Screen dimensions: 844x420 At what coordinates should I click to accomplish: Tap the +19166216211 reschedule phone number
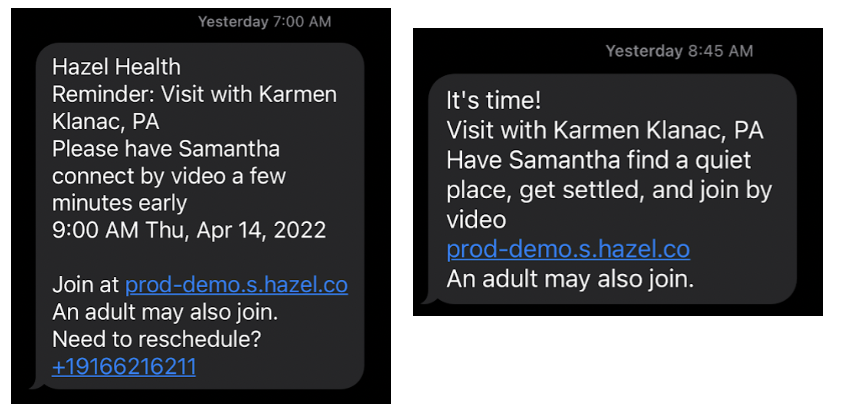[123, 367]
